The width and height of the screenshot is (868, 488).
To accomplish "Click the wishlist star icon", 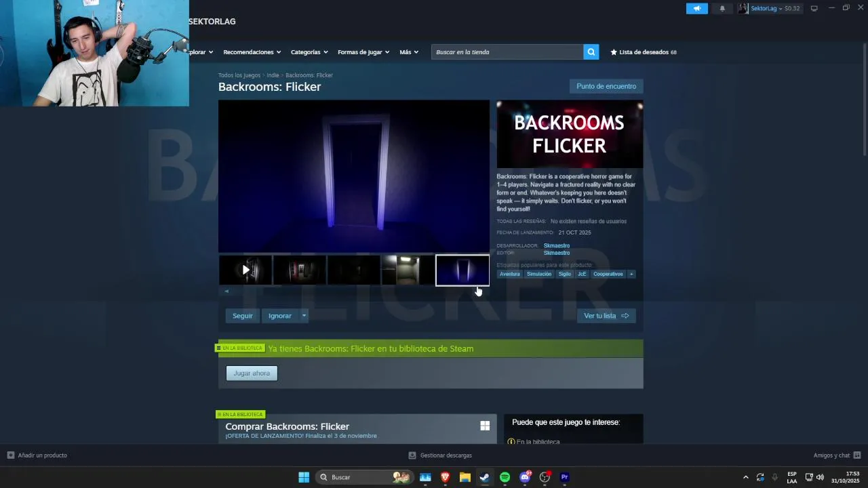I will [x=614, y=52].
